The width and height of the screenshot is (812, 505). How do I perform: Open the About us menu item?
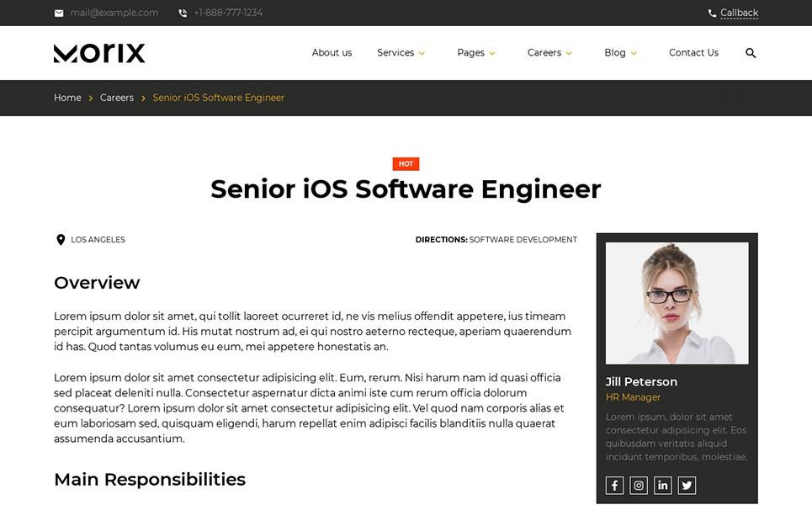coord(332,53)
